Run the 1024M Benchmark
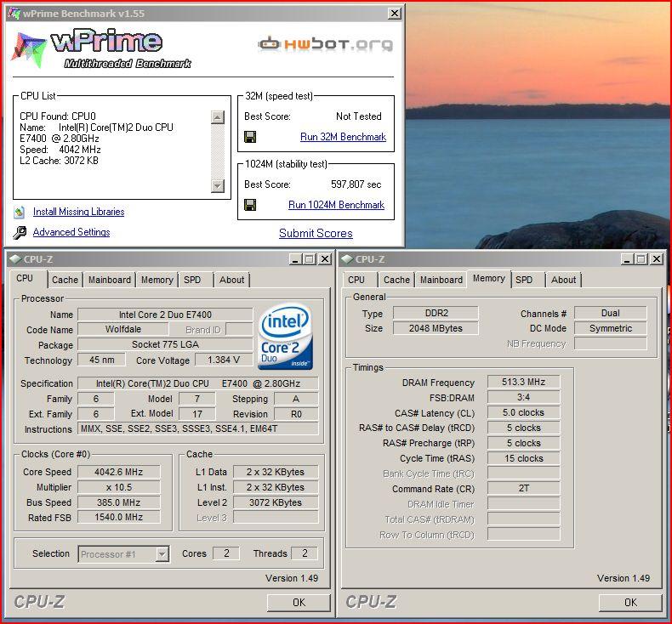Screen dimensions: 672x624 tap(337, 205)
